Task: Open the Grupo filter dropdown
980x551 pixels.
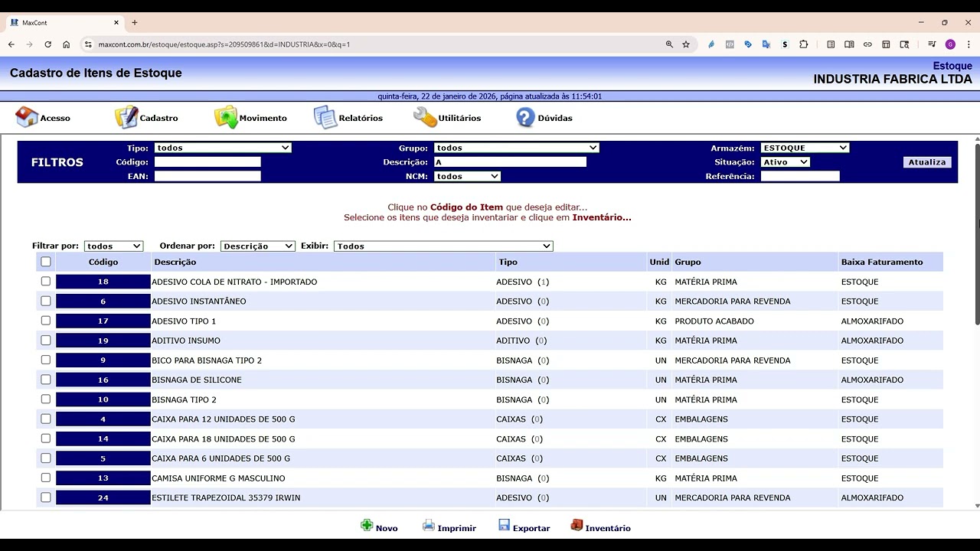Action: coord(516,148)
